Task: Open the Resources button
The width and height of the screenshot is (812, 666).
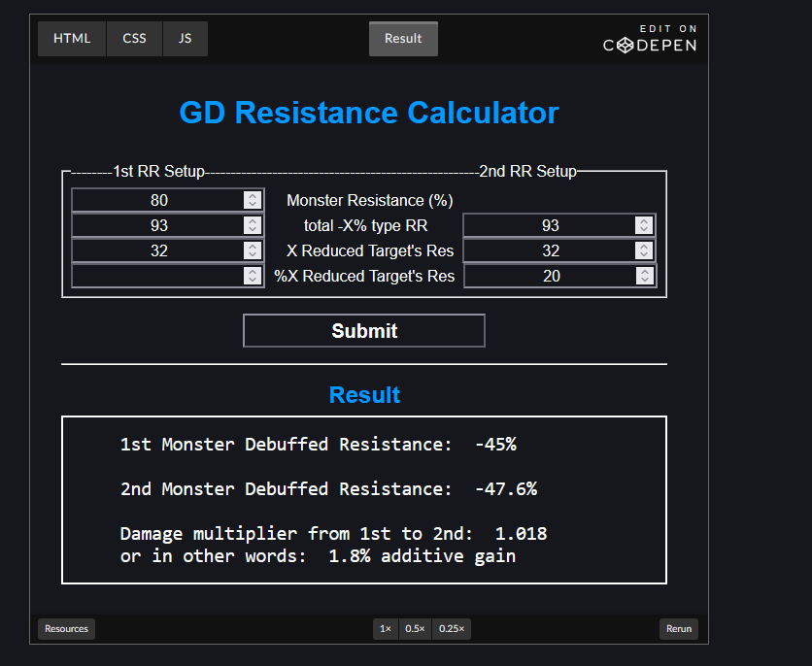Action: point(66,629)
